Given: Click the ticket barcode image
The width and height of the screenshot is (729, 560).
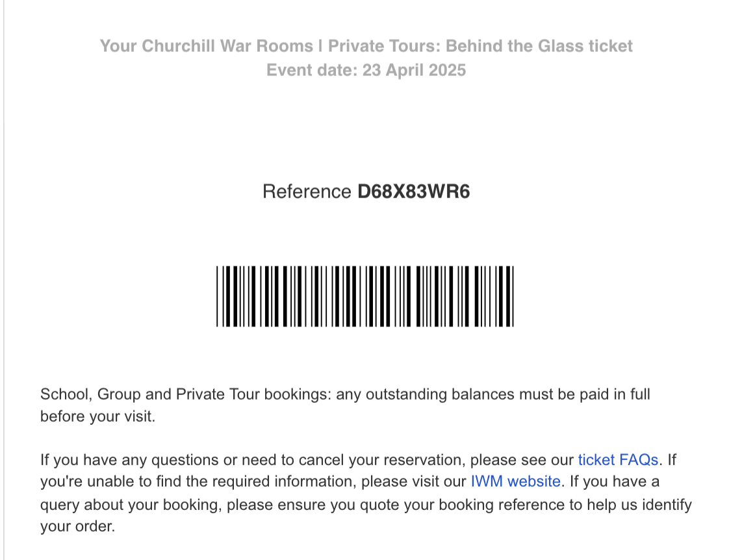Looking at the screenshot, I should 365,296.
